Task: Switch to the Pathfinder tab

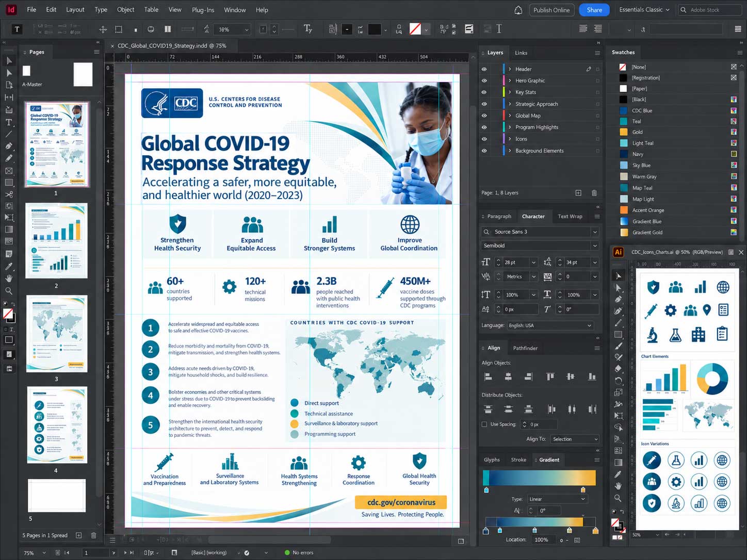Action: click(x=525, y=348)
